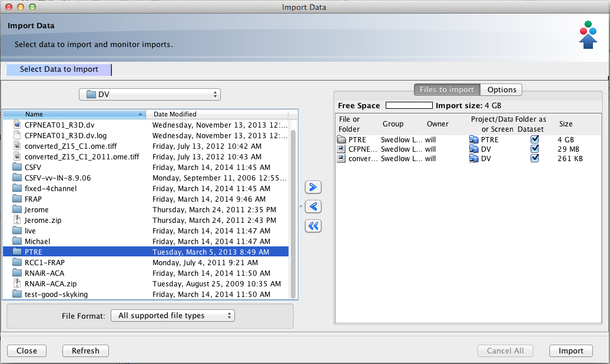Click the remove-selected left arrow button
The image size is (610, 364).
click(x=313, y=206)
